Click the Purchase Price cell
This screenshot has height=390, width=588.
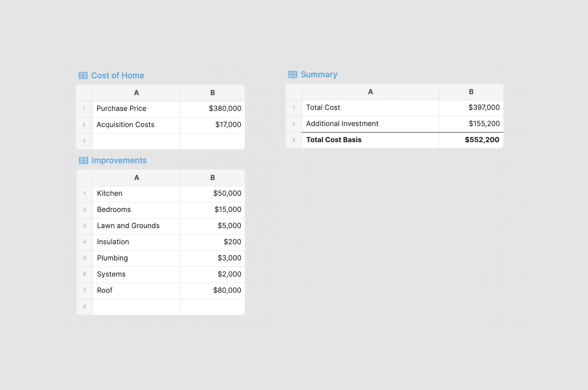pyautogui.click(x=136, y=109)
